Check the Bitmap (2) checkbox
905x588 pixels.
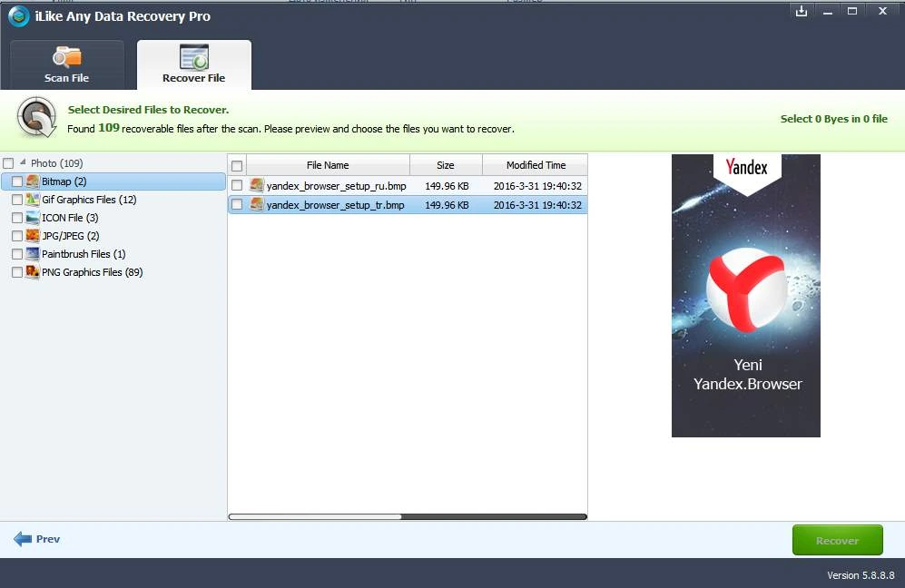[17, 181]
